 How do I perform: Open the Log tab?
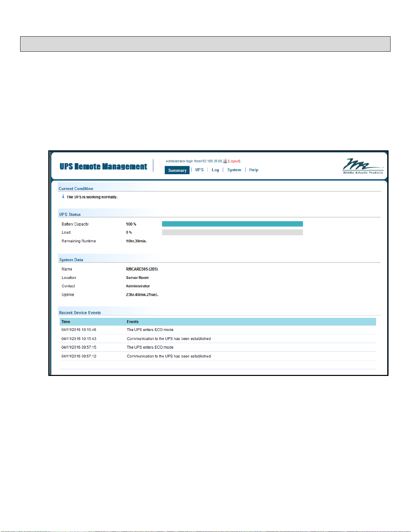click(x=215, y=170)
